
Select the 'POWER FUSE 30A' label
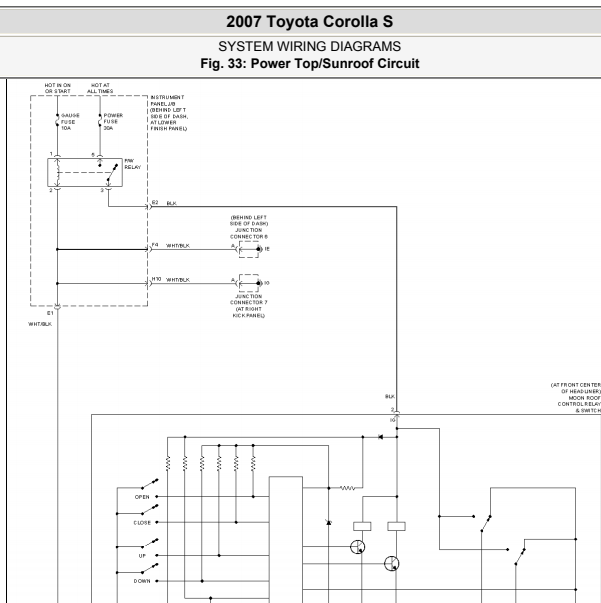point(113,122)
